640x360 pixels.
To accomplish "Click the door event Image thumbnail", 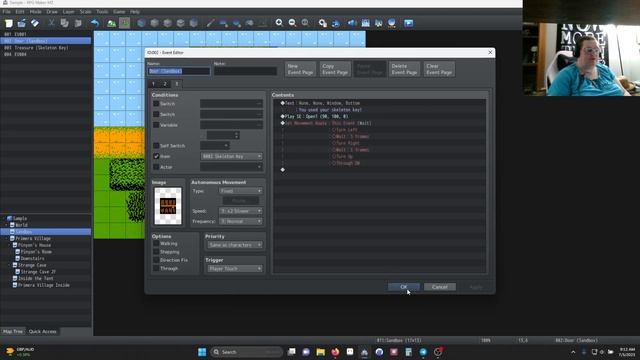I will (x=168, y=206).
